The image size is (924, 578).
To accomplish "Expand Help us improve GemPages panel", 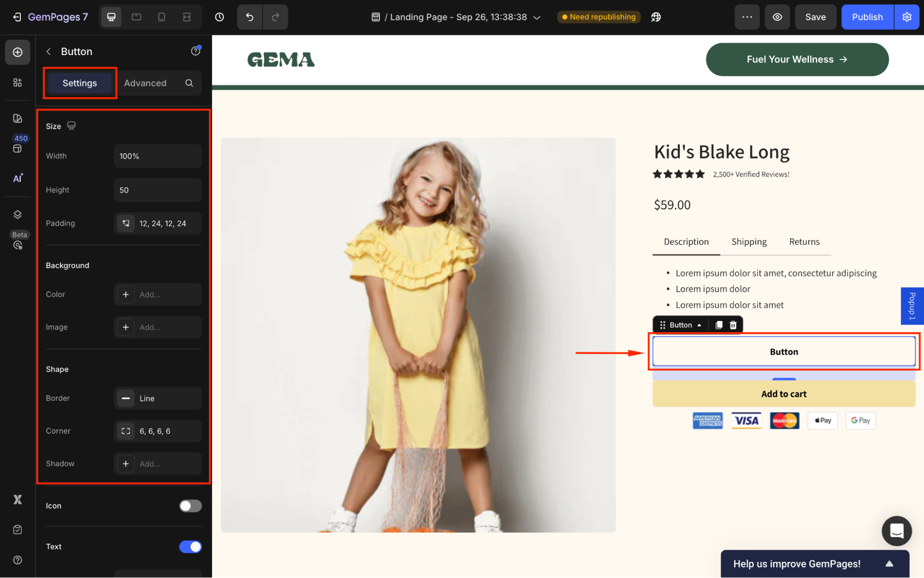I will coord(889,564).
